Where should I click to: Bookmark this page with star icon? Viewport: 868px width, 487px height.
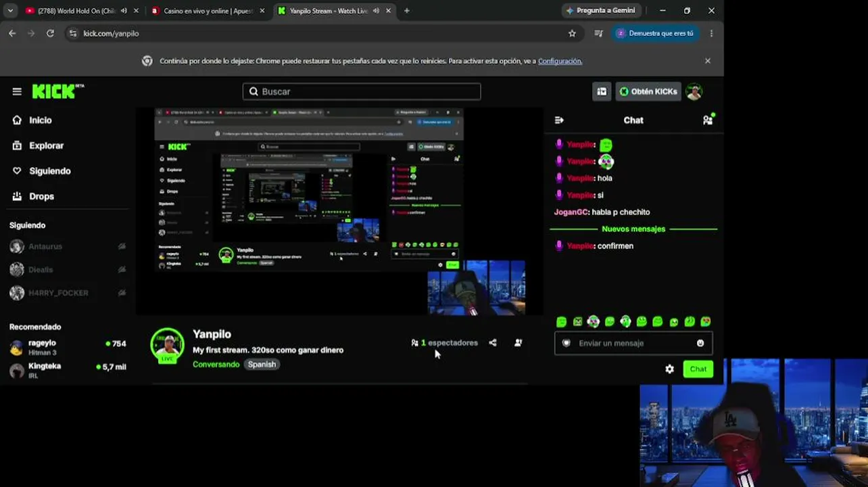pos(572,33)
